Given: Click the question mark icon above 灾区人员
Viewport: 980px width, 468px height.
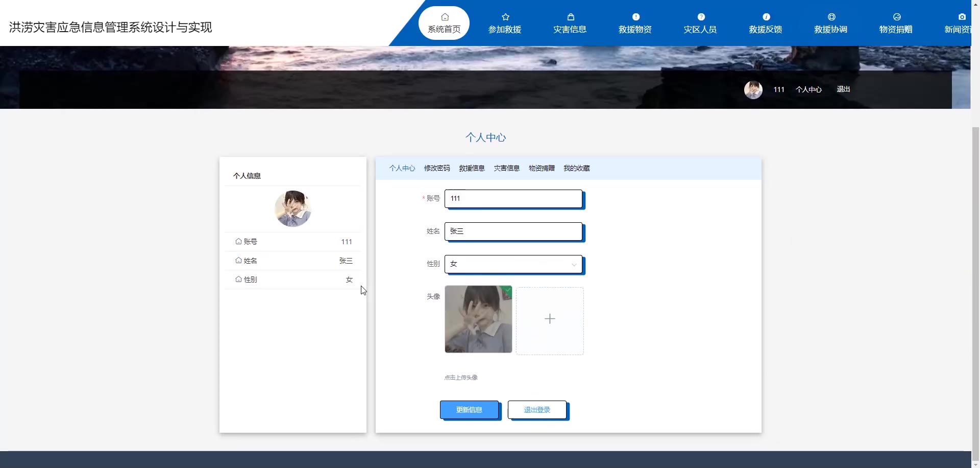Looking at the screenshot, I should pyautogui.click(x=701, y=17).
